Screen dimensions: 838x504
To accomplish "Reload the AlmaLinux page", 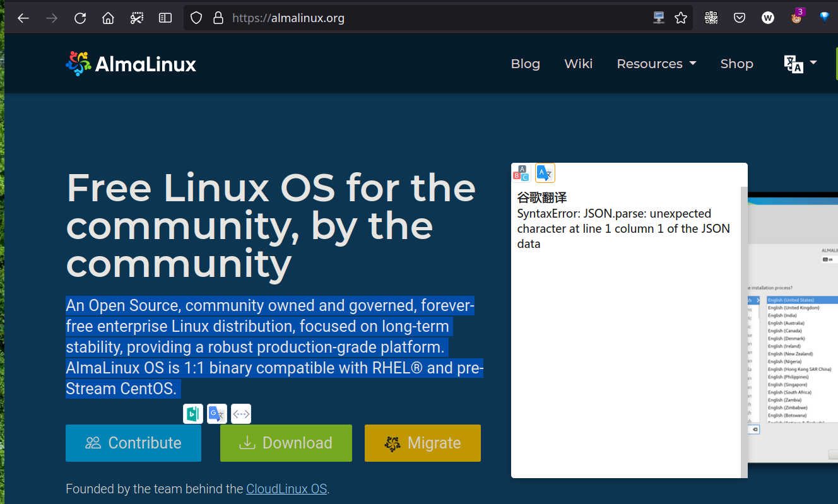I will 80,18.
